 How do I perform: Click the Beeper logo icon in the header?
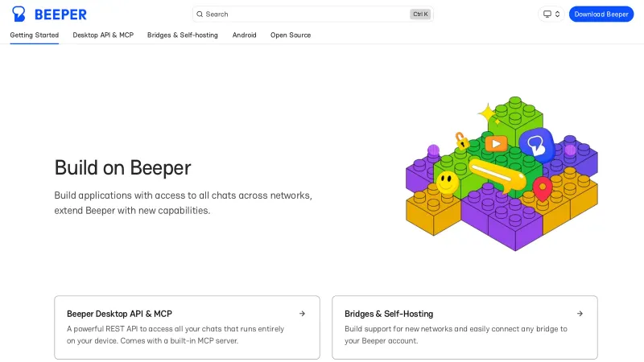[x=19, y=14]
